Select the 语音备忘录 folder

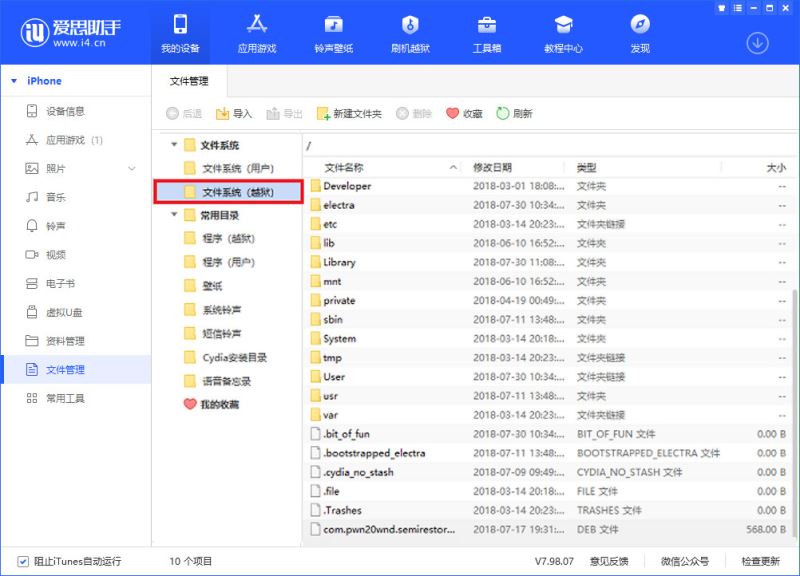[218, 381]
